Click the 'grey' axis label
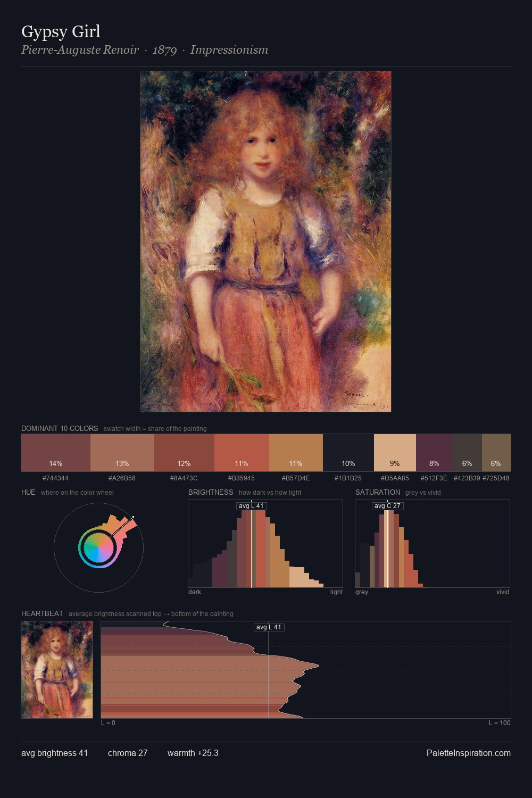The image size is (532, 798). point(362,592)
